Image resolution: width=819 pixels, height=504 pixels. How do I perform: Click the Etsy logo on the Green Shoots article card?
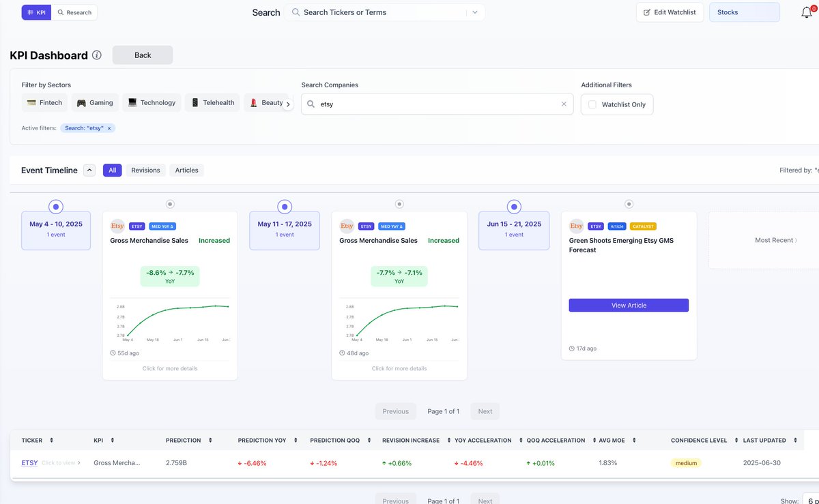pyautogui.click(x=577, y=226)
